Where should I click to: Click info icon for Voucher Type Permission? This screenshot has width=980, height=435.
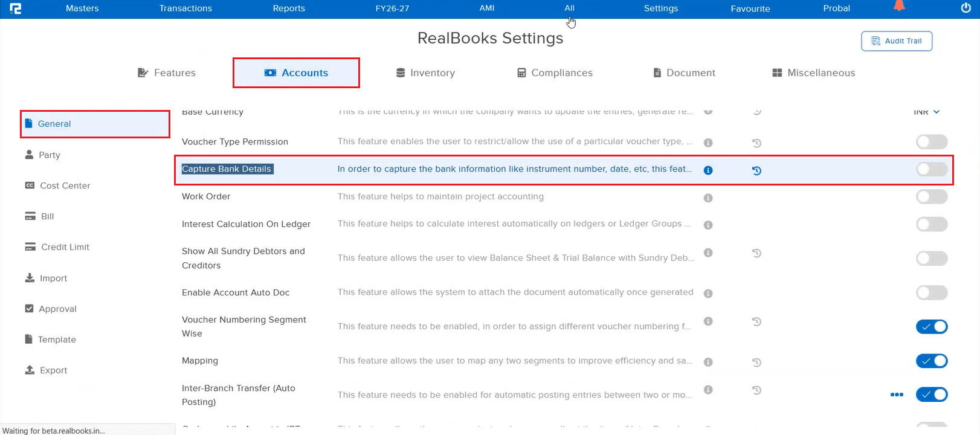click(x=708, y=143)
